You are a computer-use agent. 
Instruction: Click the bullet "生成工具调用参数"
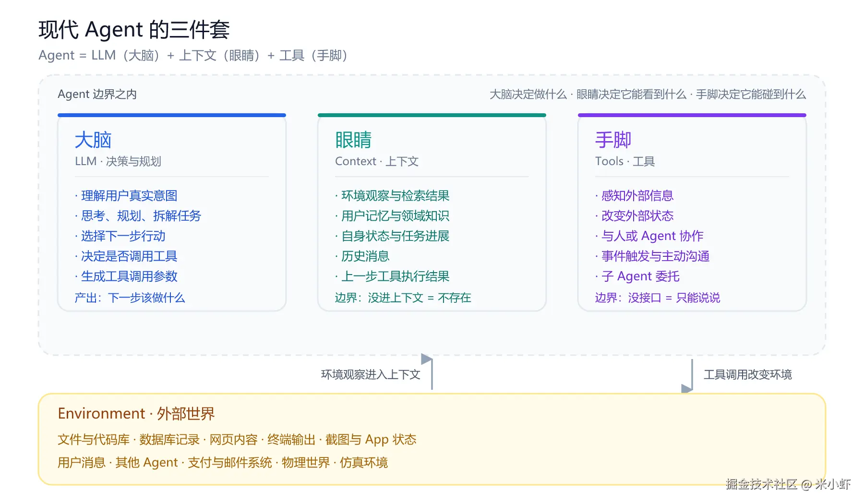pos(126,276)
